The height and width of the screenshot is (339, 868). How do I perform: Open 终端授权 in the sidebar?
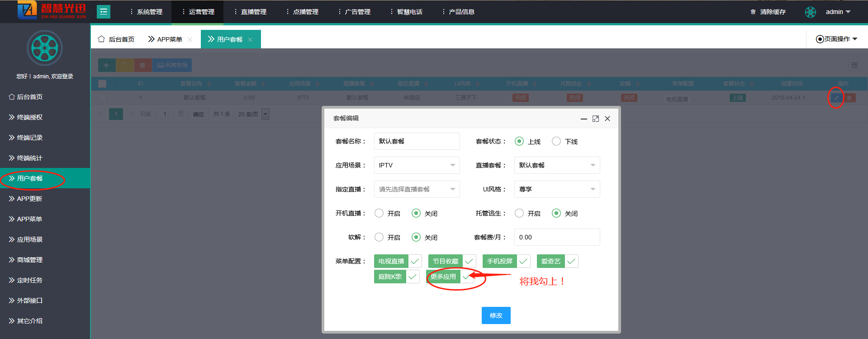30,117
